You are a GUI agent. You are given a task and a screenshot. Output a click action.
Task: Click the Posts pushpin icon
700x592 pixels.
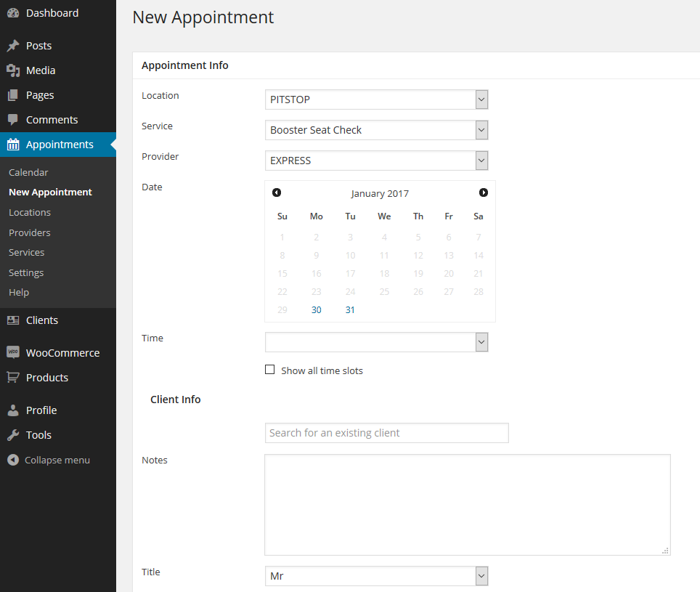(13, 46)
